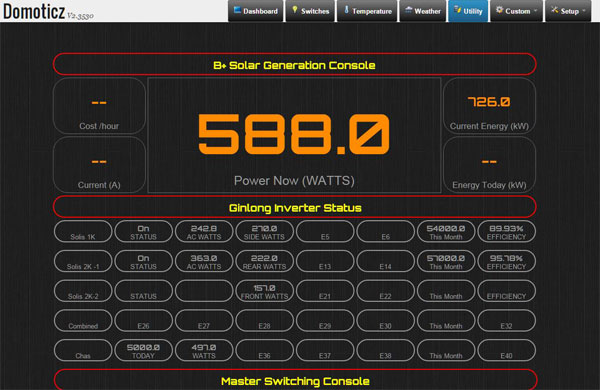Click the E38 cell
This screenshot has height=390, width=600.
(x=385, y=351)
